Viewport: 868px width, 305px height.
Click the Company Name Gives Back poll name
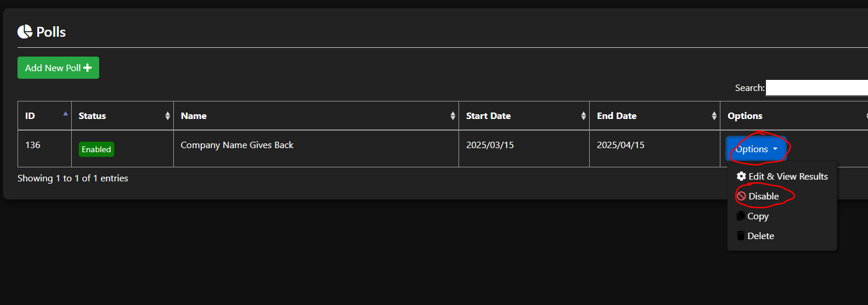tap(237, 145)
